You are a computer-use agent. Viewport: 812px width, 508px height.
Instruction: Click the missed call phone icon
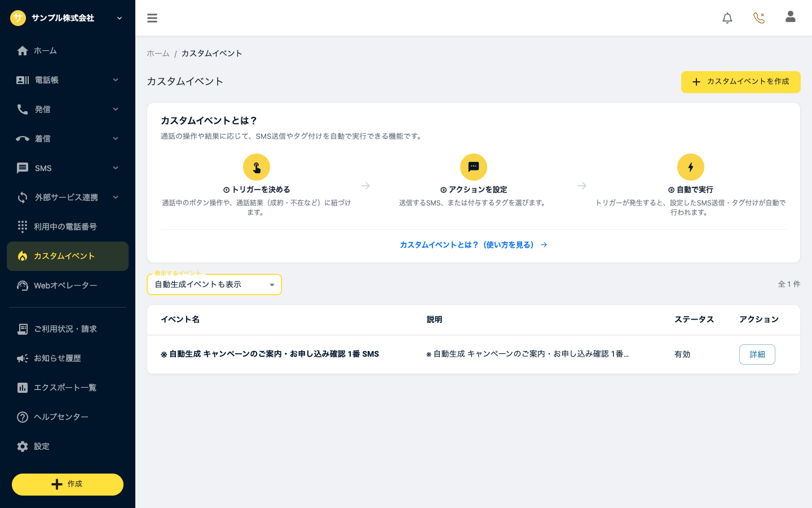point(759,18)
